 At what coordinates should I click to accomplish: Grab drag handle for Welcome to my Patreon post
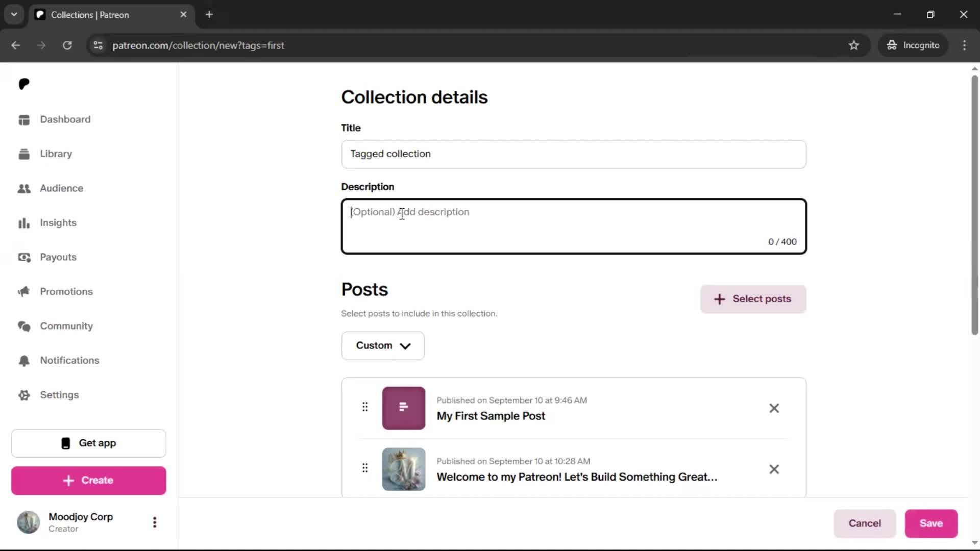(x=365, y=468)
